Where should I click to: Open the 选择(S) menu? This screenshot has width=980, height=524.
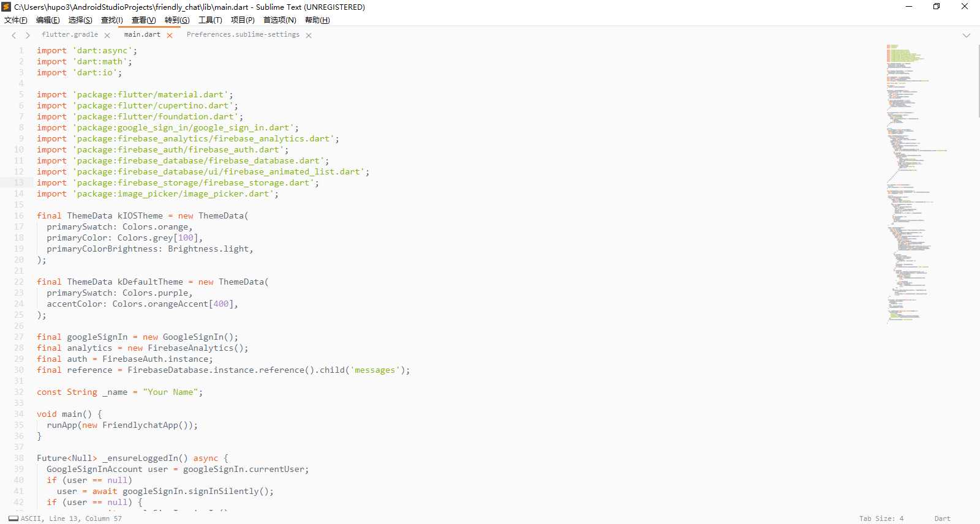coord(80,20)
